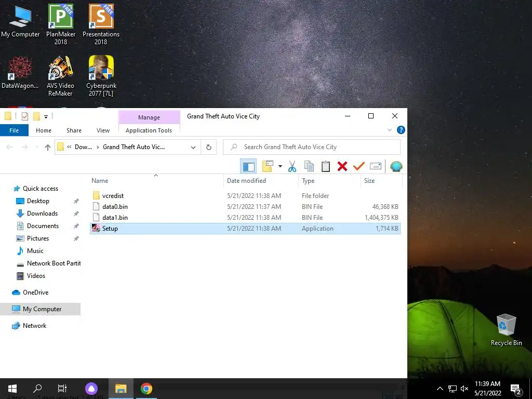Switch to the View ribbon tab

click(x=103, y=130)
